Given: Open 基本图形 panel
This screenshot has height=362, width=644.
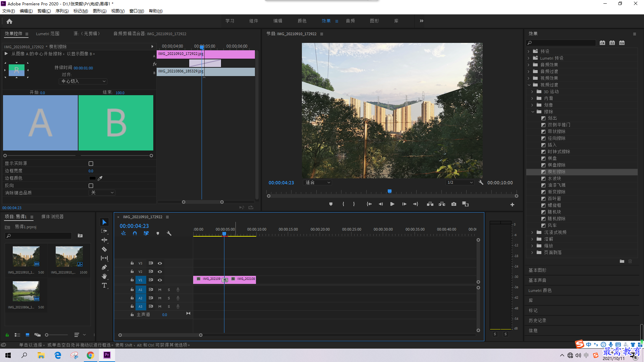Looking at the screenshot, I should (x=537, y=270).
